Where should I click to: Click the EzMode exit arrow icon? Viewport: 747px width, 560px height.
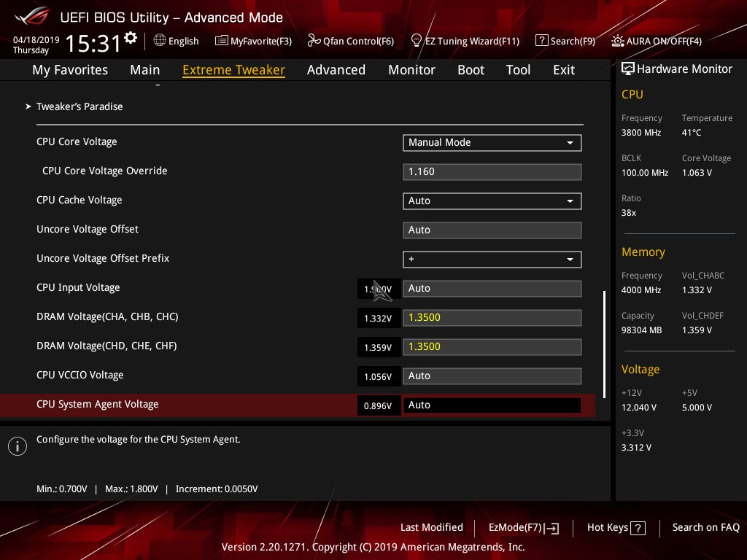[x=552, y=528]
